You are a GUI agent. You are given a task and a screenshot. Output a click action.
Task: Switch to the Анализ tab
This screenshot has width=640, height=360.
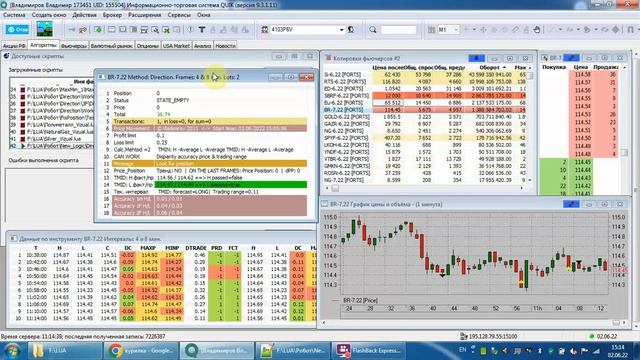[202, 46]
